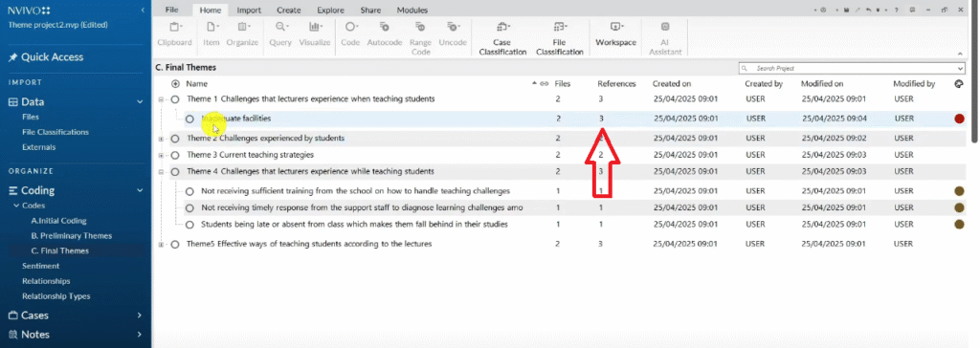Select the Autocode tool
This screenshot has height=348, width=980.
(384, 33)
